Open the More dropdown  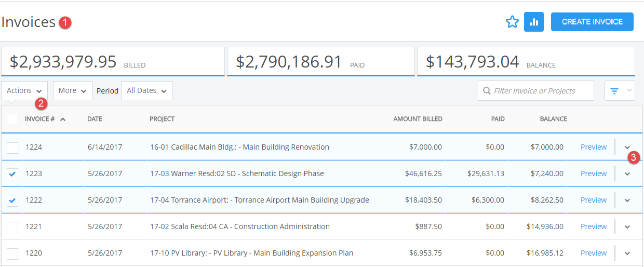[73, 90]
